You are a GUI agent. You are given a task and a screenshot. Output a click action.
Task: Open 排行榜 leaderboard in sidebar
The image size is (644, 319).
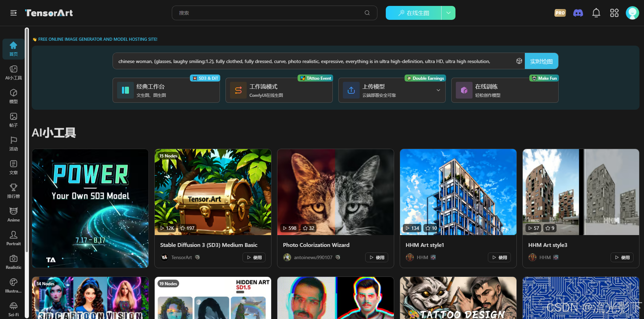[14, 191]
